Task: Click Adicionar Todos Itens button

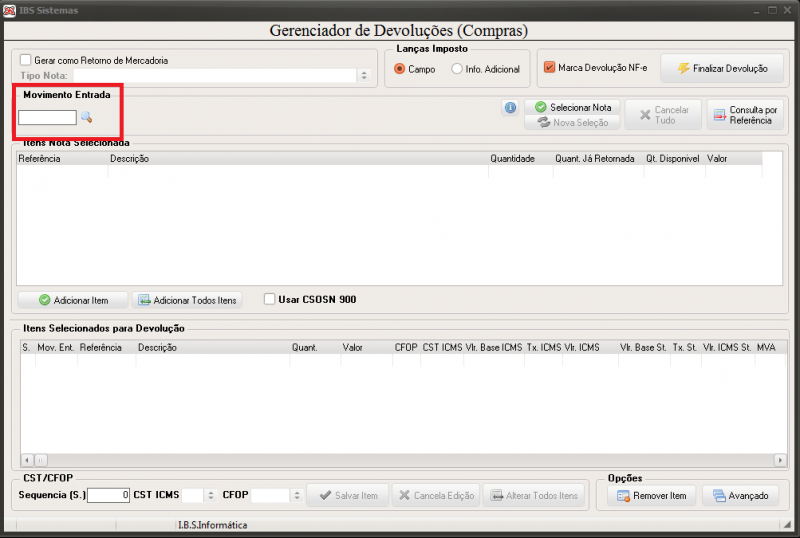Action: point(187,300)
